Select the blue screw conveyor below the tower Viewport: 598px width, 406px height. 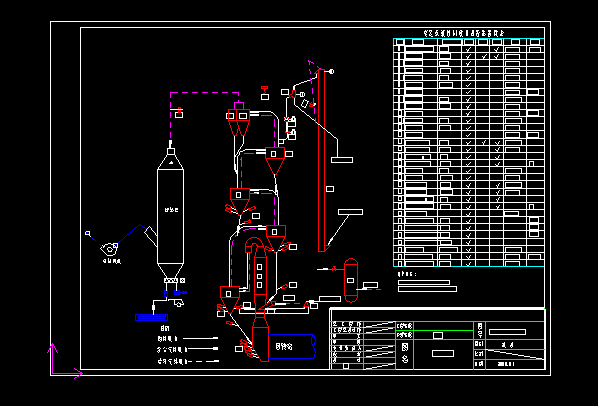click(x=151, y=317)
